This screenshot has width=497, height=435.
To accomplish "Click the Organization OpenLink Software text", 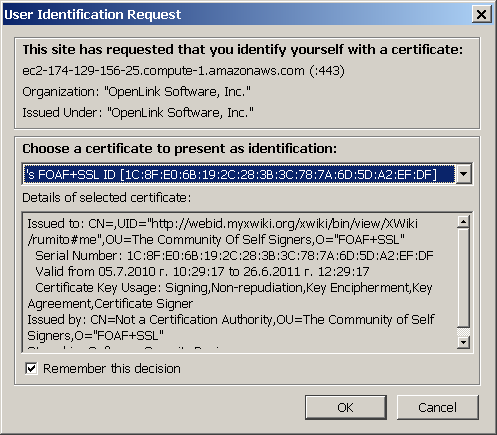I will pyautogui.click(x=136, y=92).
